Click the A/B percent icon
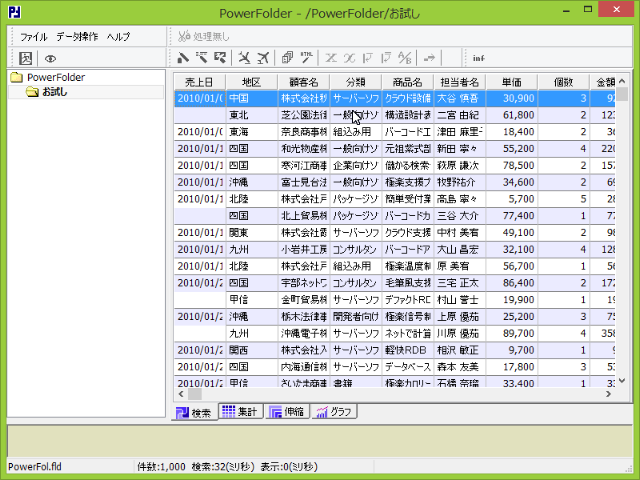Image resolution: width=640 pixels, height=480 pixels. (404, 58)
